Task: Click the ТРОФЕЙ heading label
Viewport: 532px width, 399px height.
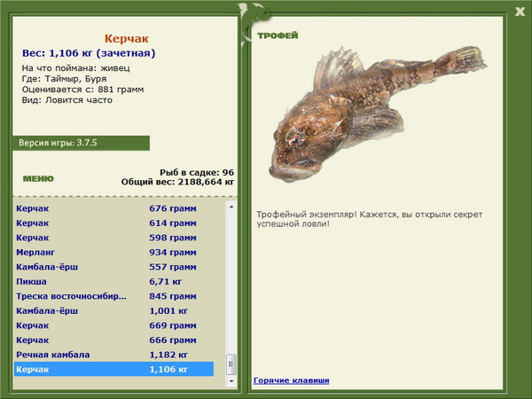Action: click(278, 35)
